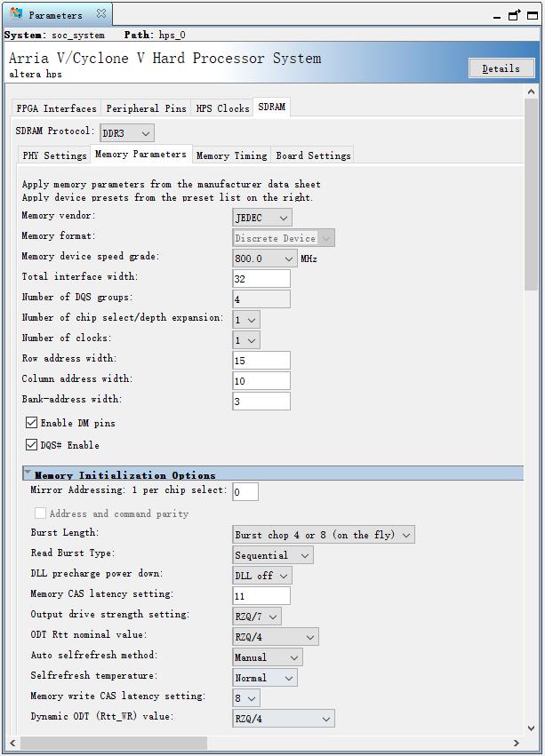Open the HPS Clocks tab
Image resolution: width=545 pixels, height=756 pixels.
[x=222, y=108]
